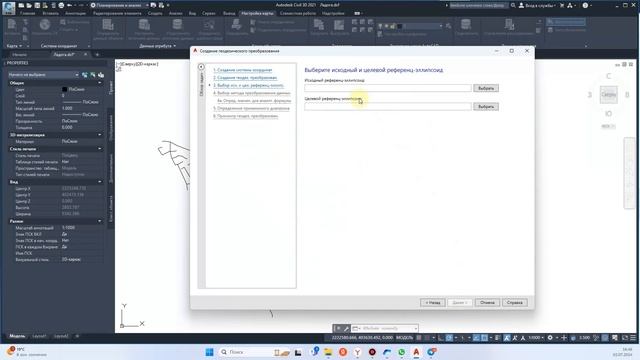Click the New drawing quick access icon

coord(21,5)
